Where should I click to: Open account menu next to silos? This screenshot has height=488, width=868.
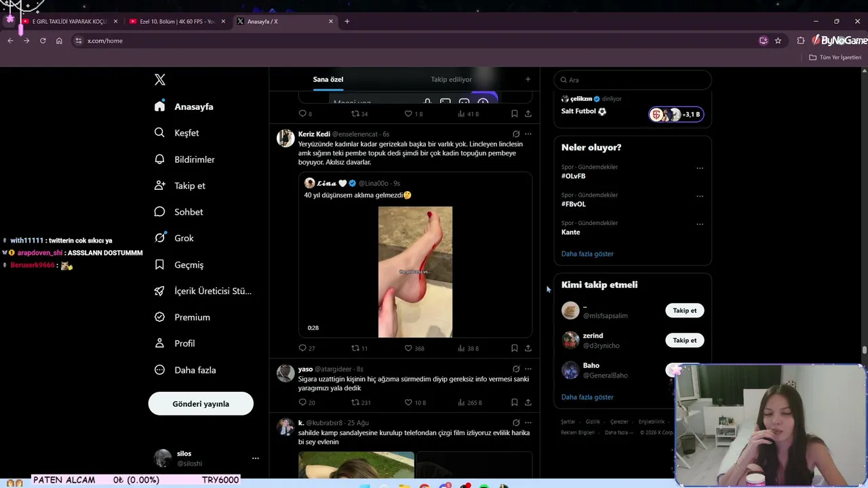256,458
